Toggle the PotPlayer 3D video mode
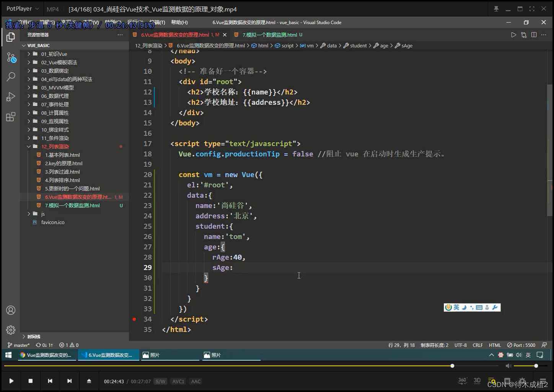Viewport: 554px width, 392px height. point(477,381)
